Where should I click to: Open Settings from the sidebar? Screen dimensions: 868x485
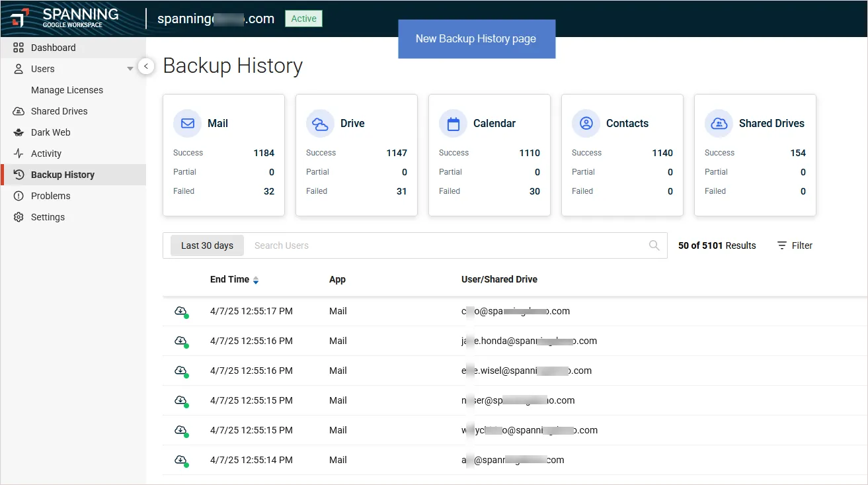(48, 217)
